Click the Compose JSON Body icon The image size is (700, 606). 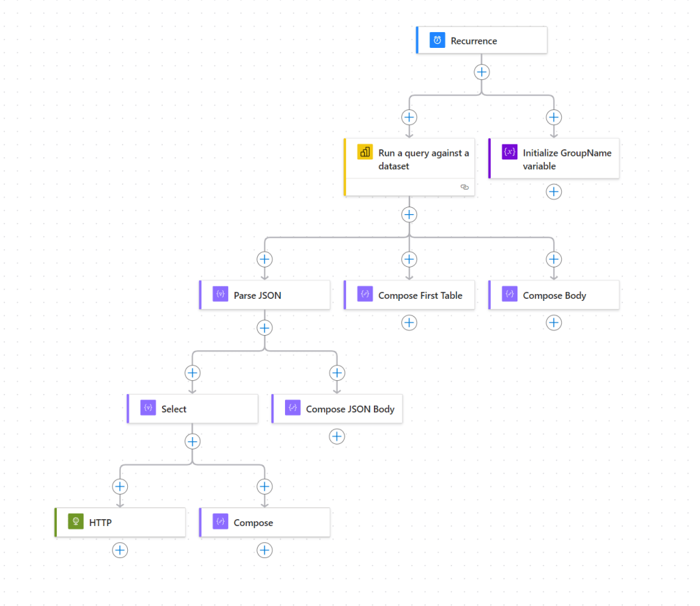pos(293,408)
